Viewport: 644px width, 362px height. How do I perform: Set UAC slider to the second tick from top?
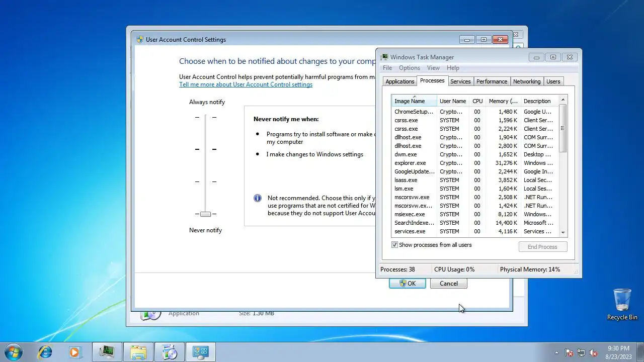205,149
